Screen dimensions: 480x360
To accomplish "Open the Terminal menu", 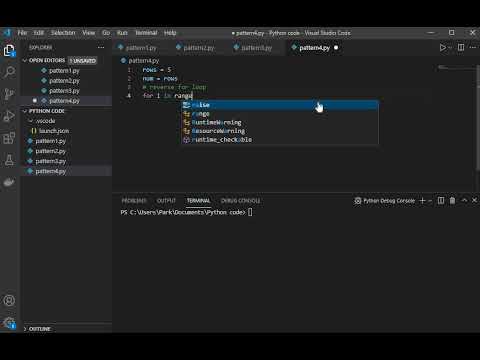I will (x=146, y=33).
